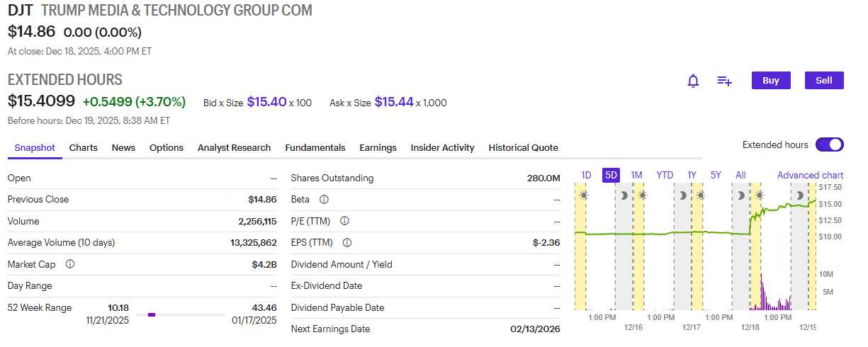This screenshot has height=347, width=868.
Task: Select the 1M chart range
Action: pos(636,175)
